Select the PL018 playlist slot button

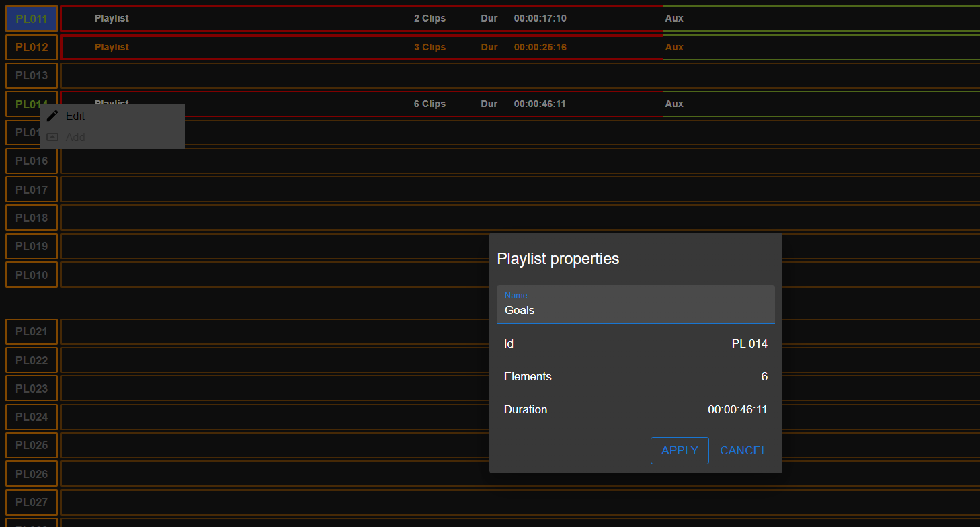[32, 218]
